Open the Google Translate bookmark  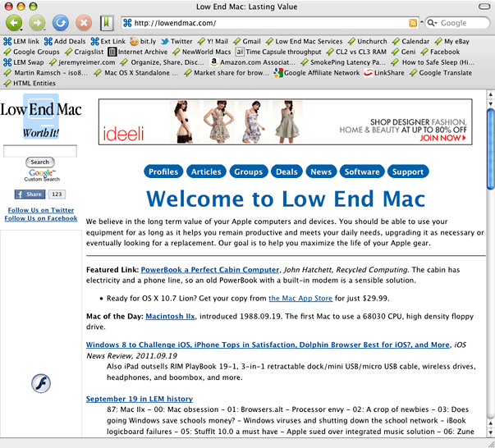(441, 73)
